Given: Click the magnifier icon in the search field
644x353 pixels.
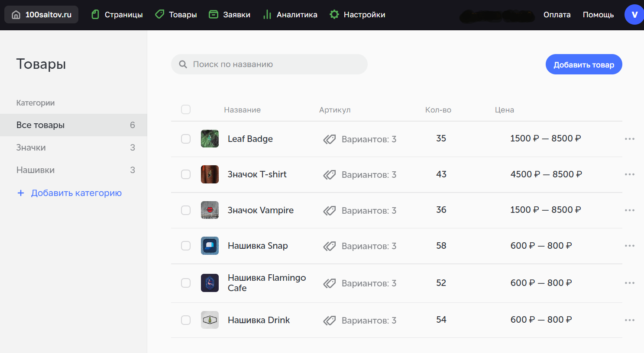Looking at the screenshot, I should tap(183, 64).
